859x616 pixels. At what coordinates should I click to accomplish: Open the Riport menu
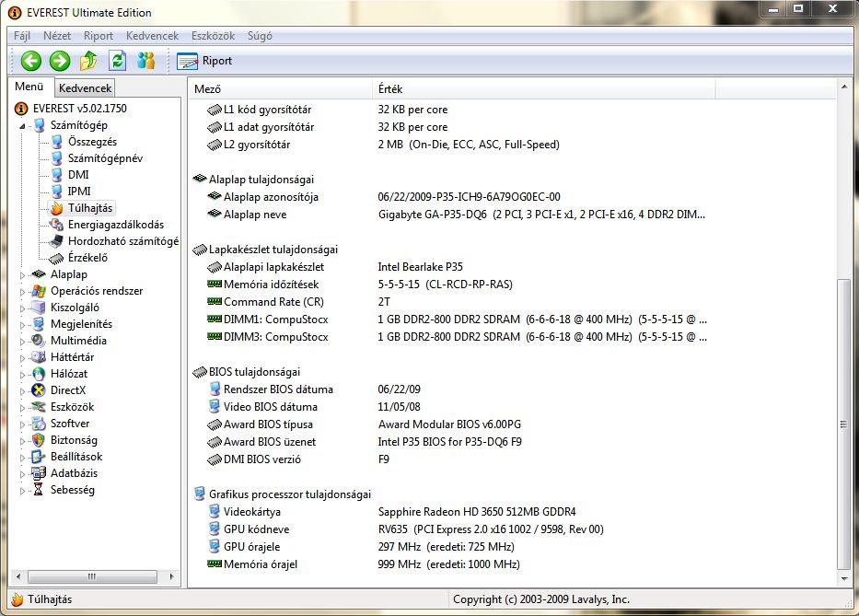click(x=99, y=36)
